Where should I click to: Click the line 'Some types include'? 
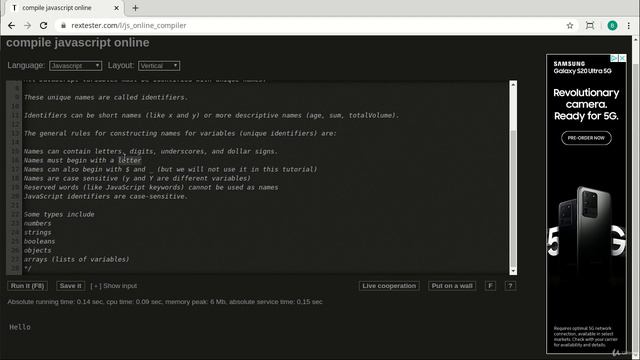59,214
